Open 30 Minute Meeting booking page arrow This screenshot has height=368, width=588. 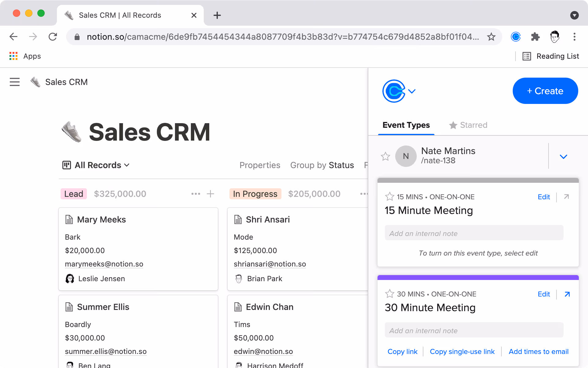567,294
